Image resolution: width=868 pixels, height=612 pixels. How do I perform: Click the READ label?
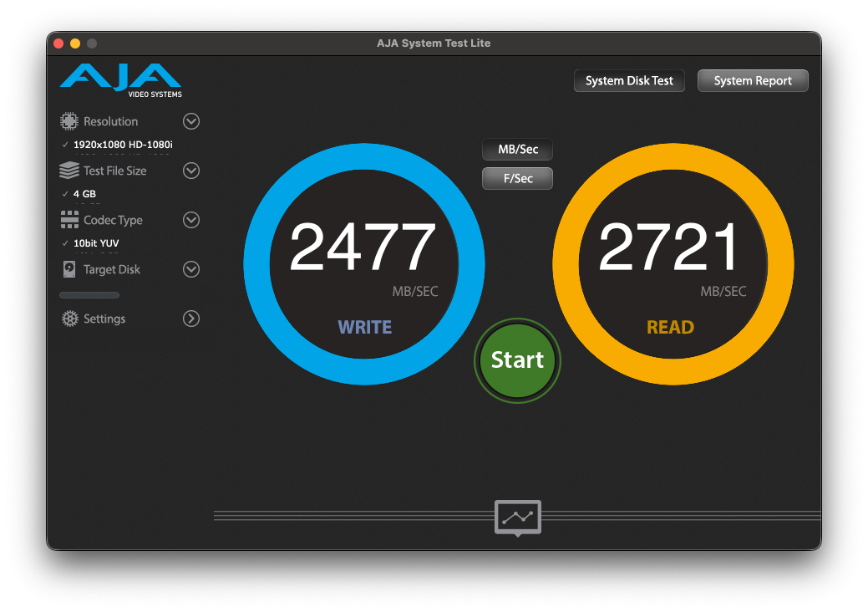(x=670, y=328)
